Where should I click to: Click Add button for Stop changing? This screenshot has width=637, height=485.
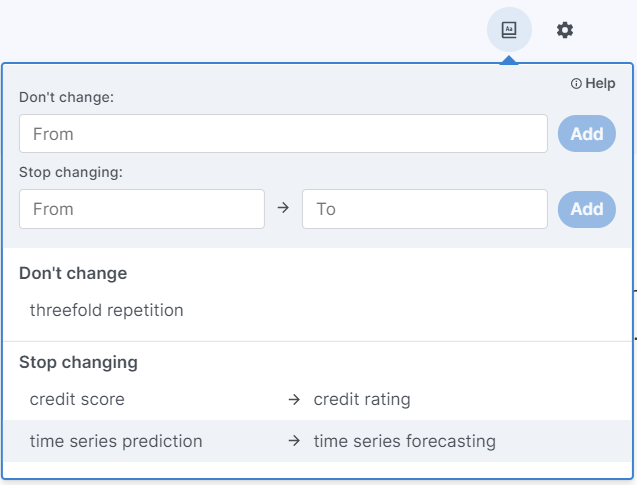[x=587, y=209]
